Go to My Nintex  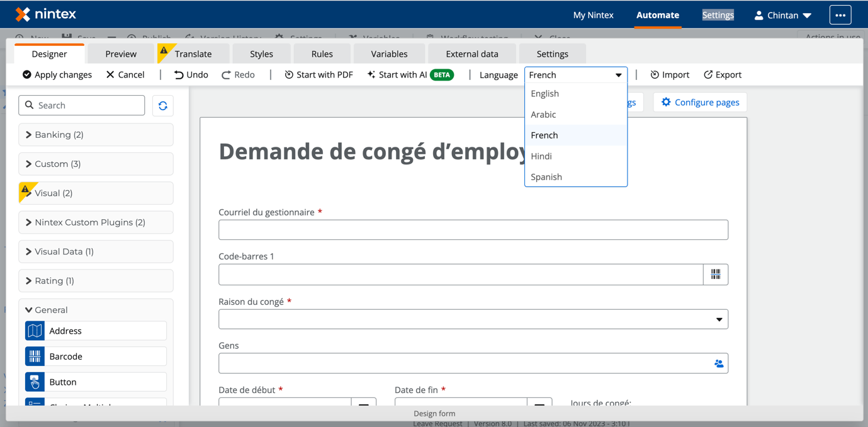(x=593, y=15)
